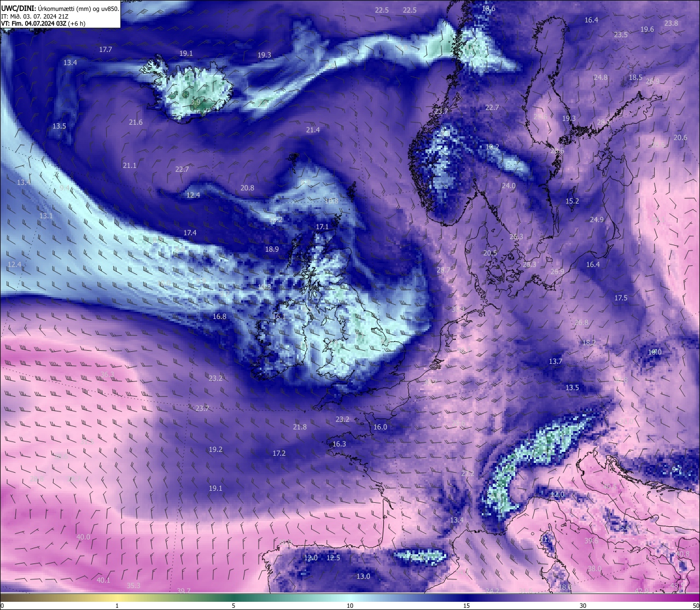Image resolution: width=700 pixels, height=610 pixels.
Task: Select the 16.0 value near the Channel
Action: (x=380, y=427)
